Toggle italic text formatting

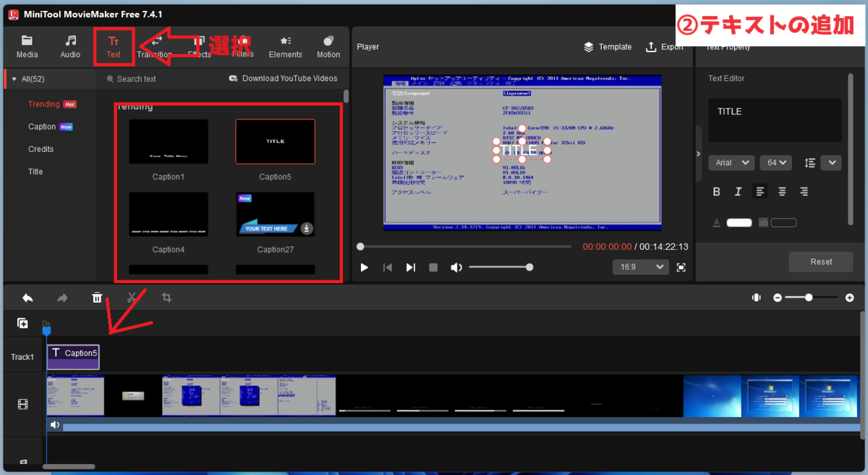pyautogui.click(x=739, y=192)
